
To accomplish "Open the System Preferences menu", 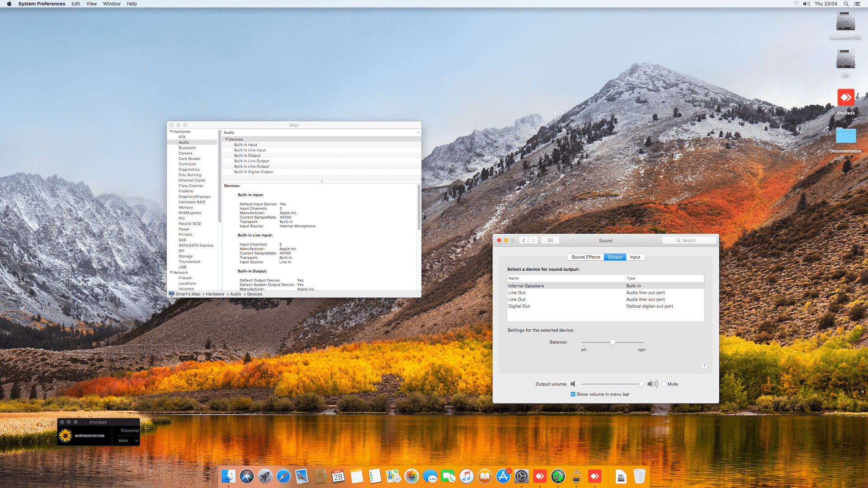I will tap(42, 4).
